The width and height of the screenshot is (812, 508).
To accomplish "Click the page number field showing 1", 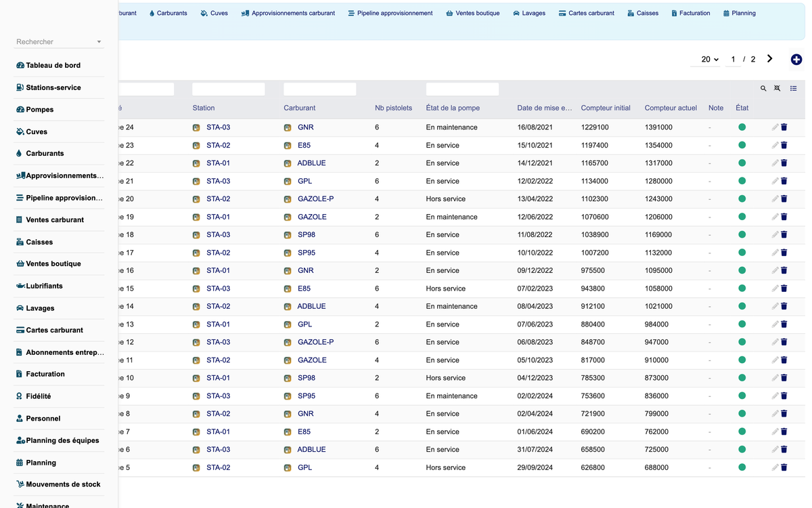I will pyautogui.click(x=733, y=60).
